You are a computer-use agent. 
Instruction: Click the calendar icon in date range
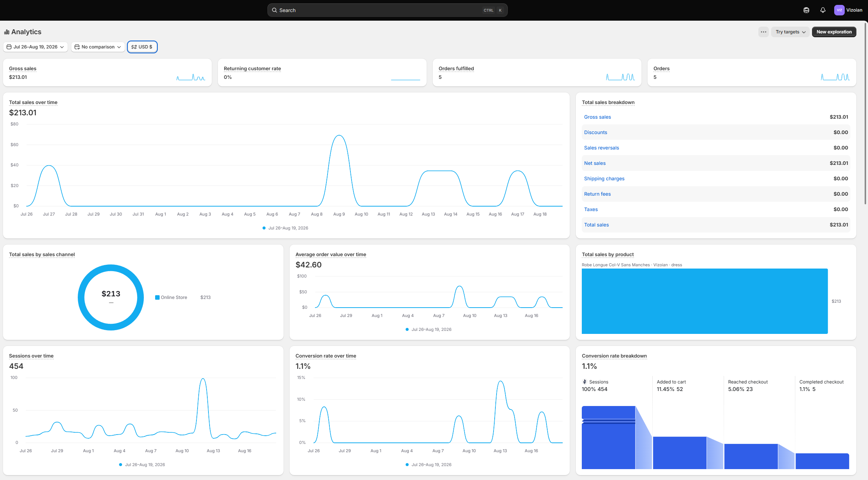click(x=9, y=47)
